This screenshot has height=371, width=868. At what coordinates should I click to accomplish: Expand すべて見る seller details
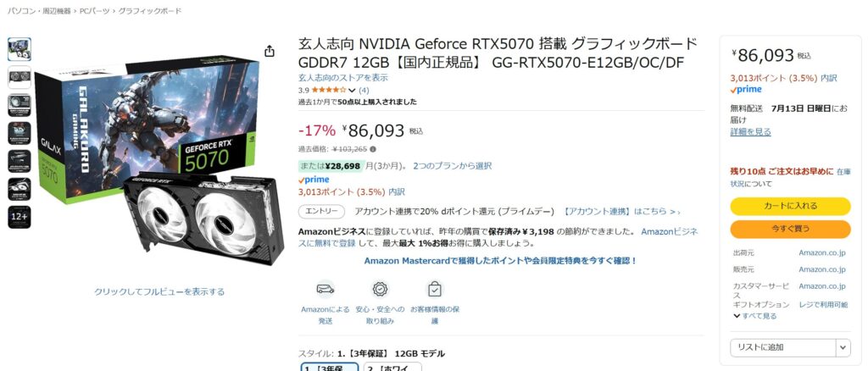(755, 316)
